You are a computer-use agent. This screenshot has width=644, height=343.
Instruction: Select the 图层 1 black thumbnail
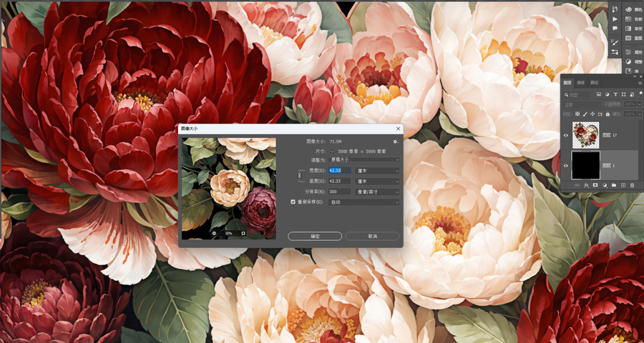585,165
